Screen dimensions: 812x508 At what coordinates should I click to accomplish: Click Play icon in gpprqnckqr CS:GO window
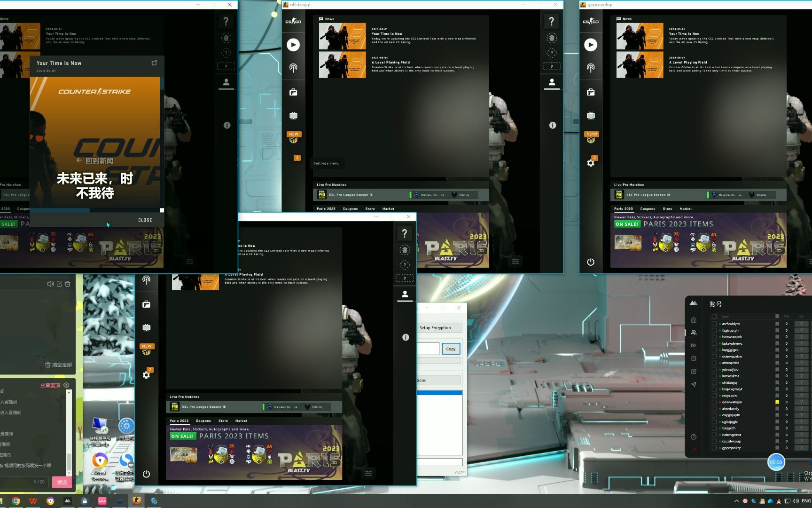coord(591,45)
